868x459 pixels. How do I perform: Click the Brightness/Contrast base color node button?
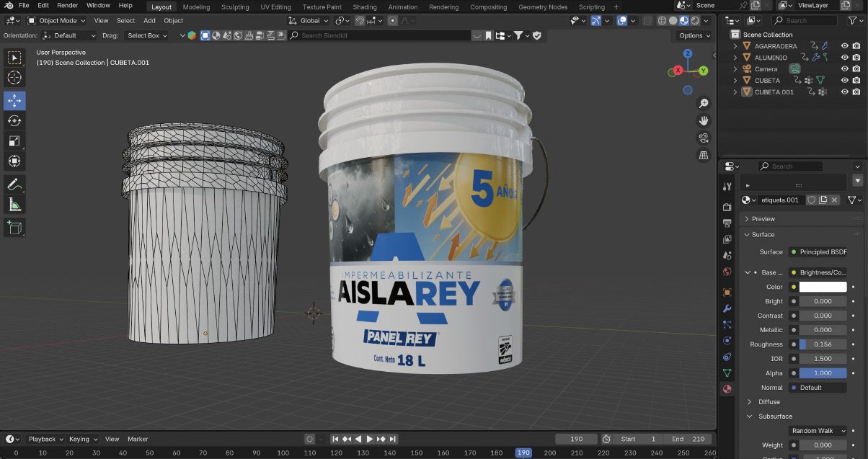818,272
